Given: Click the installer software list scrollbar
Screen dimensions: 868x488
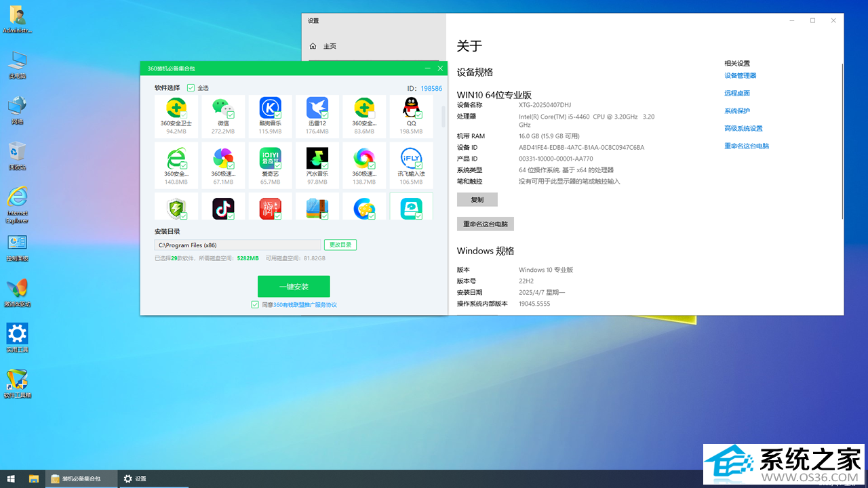Looking at the screenshot, I should pos(443,115).
